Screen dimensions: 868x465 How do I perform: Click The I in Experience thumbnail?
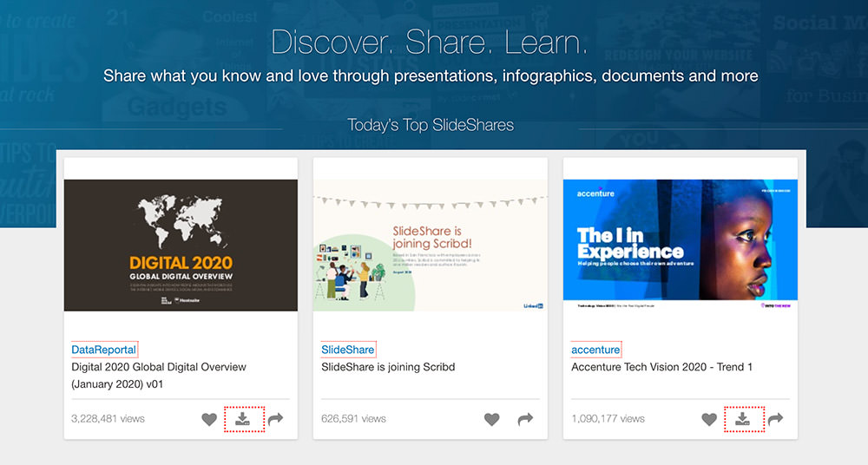pos(681,244)
